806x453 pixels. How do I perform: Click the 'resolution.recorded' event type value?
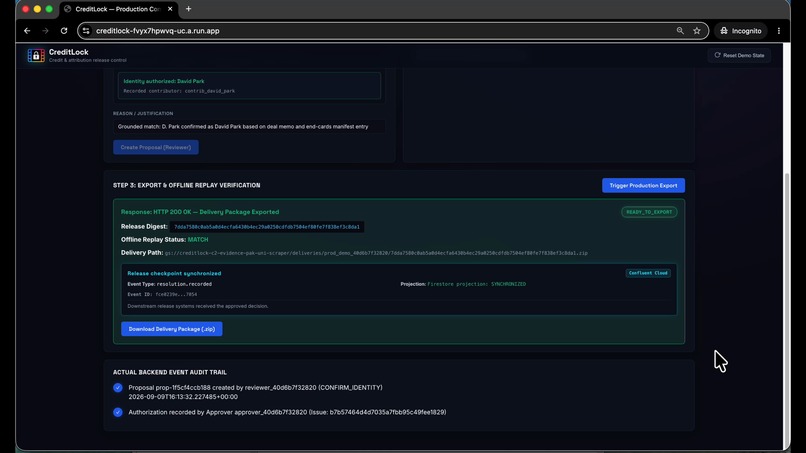[184, 284]
